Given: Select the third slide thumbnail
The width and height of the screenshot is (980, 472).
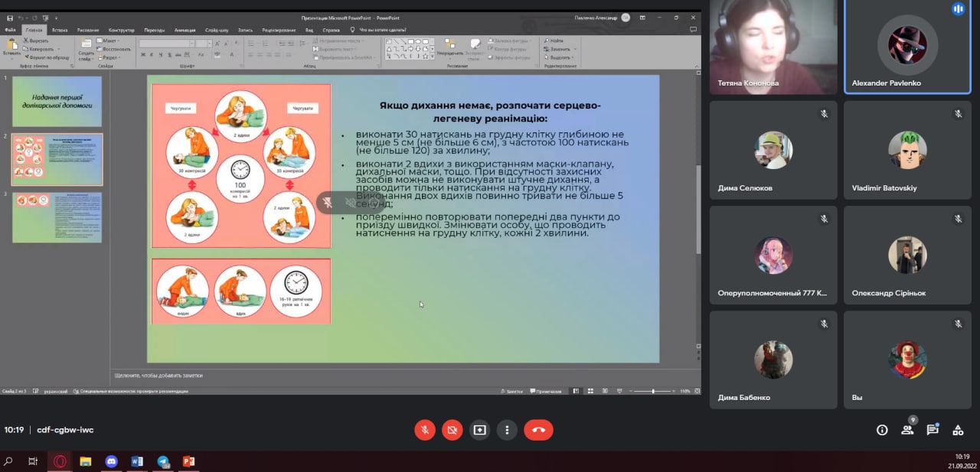Looking at the screenshot, I should tap(57, 217).
